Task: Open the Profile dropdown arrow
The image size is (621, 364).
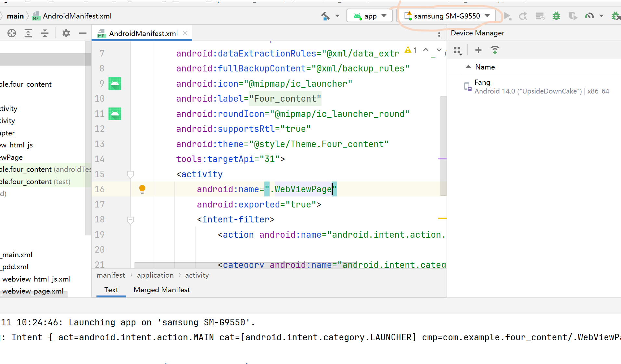Action: (601, 16)
